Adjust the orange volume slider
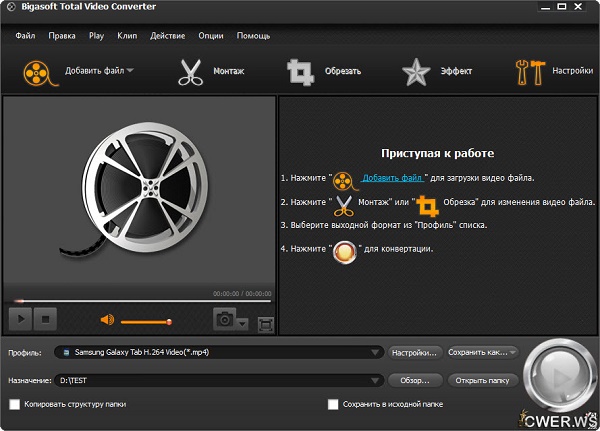600x431 pixels. (146, 322)
